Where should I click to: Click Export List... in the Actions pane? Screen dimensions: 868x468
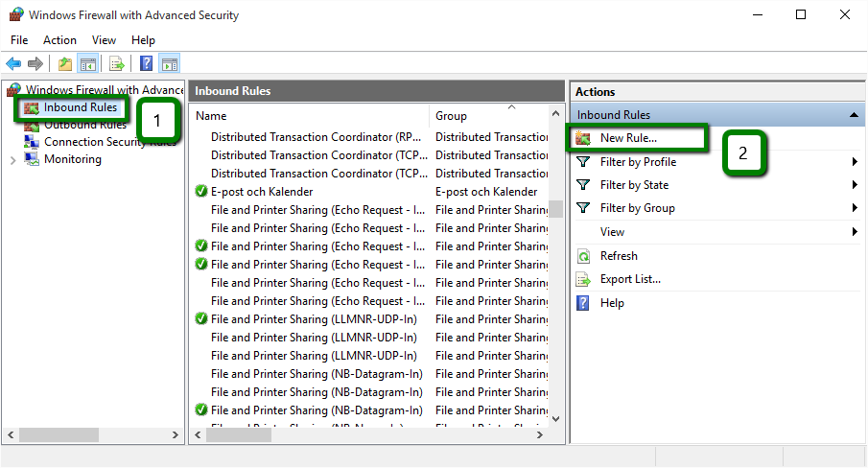pos(630,279)
